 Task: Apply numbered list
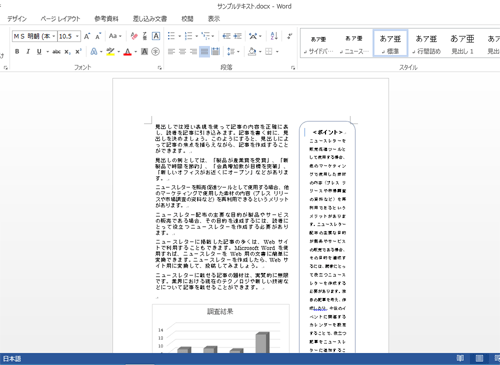[188, 36]
